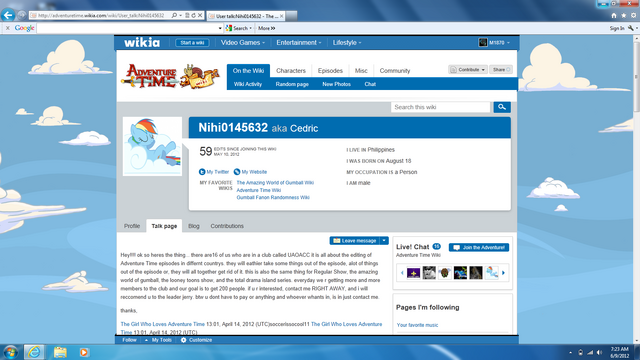Switch to the Contributions tab
640x360 pixels.
click(227, 226)
